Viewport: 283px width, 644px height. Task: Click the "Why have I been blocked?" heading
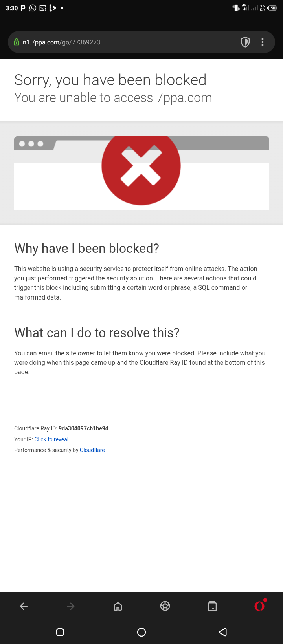[x=86, y=249]
